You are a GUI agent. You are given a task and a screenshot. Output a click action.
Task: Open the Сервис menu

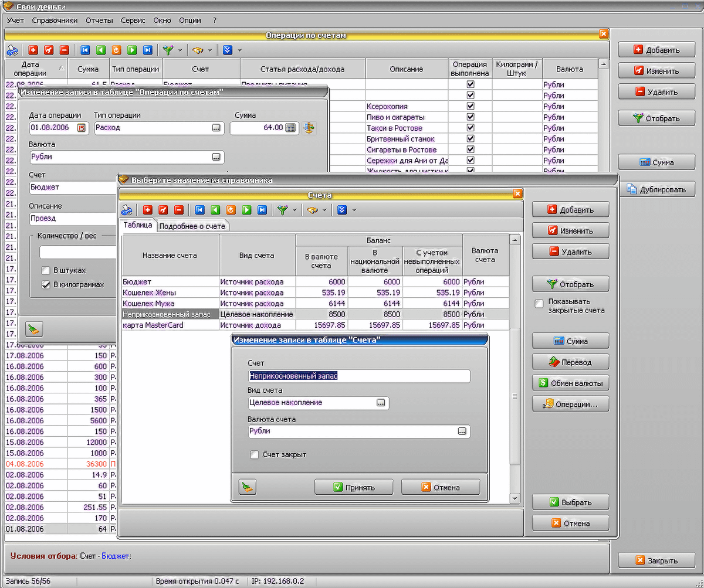(x=133, y=20)
